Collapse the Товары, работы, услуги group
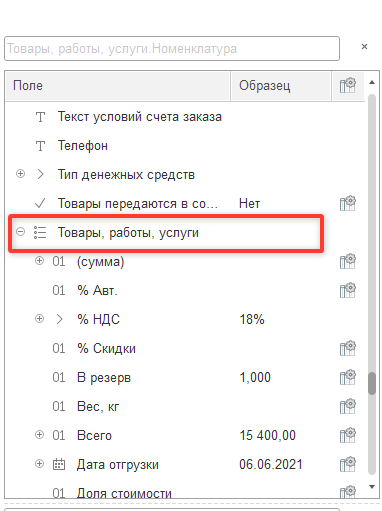This screenshot has height=511, width=382. (x=20, y=231)
